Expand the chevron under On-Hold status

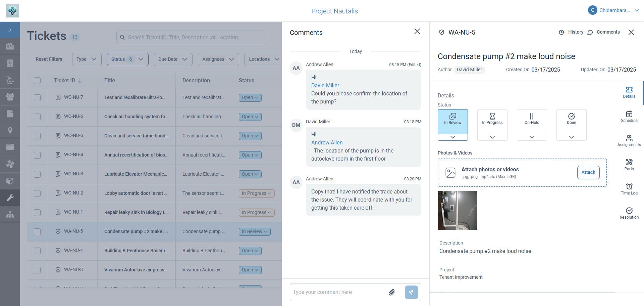pyautogui.click(x=532, y=137)
